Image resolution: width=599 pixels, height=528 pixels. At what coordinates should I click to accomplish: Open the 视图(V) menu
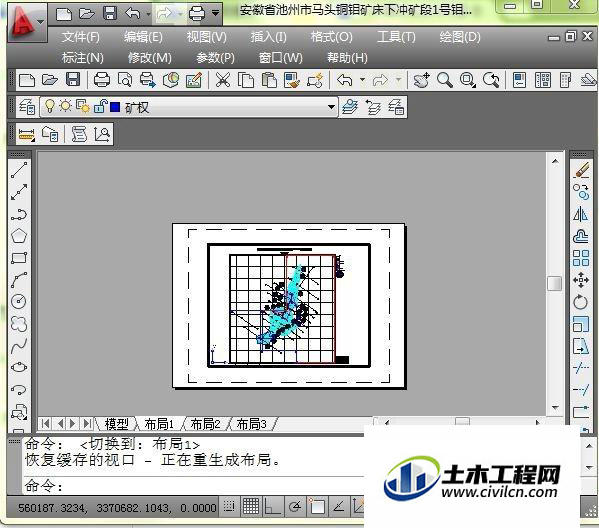click(x=206, y=37)
